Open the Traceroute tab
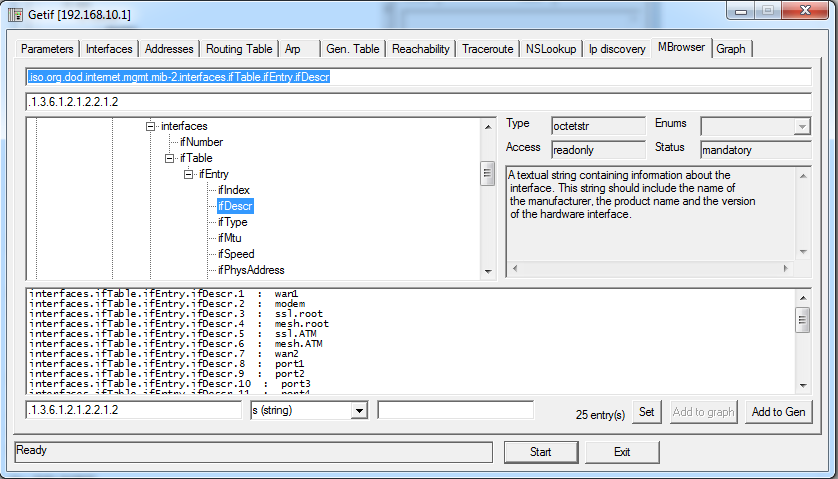The width and height of the screenshot is (838, 479). [487, 49]
